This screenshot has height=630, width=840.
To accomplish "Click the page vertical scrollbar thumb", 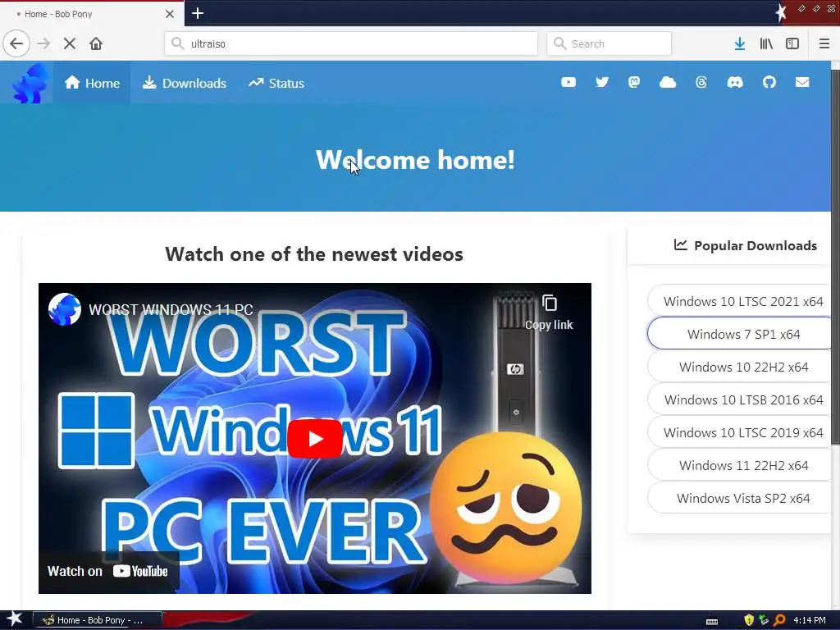I will pos(835,257).
